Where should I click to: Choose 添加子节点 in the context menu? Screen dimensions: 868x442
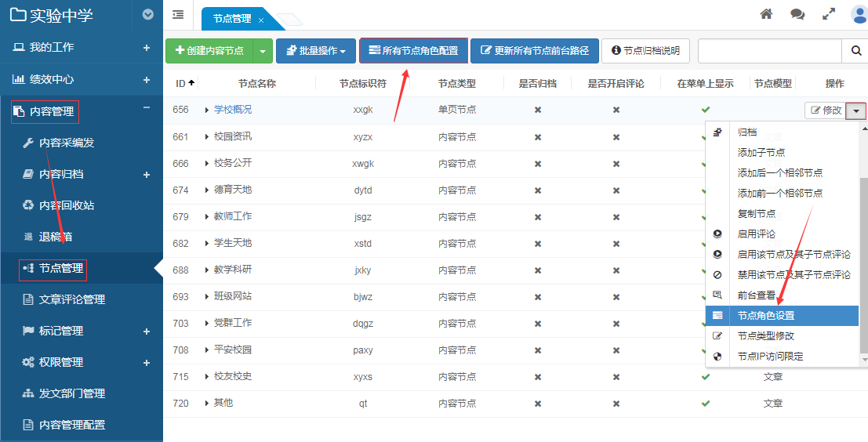point(761,152)
